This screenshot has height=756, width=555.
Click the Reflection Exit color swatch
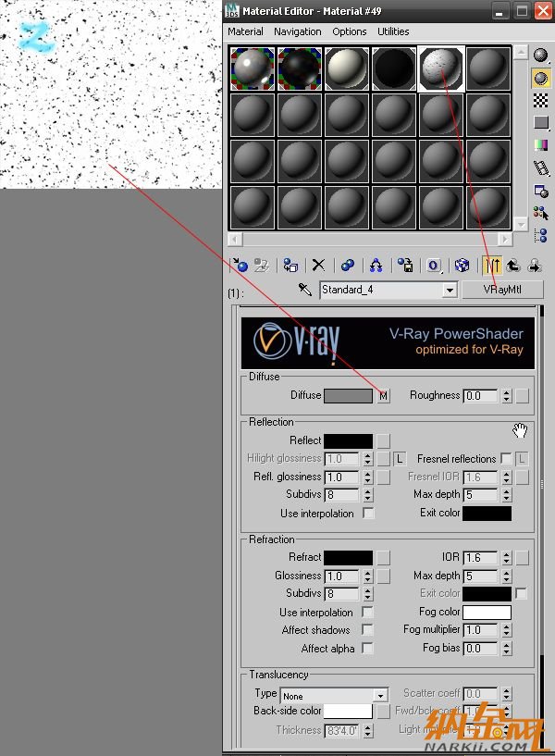pos(487,513)
